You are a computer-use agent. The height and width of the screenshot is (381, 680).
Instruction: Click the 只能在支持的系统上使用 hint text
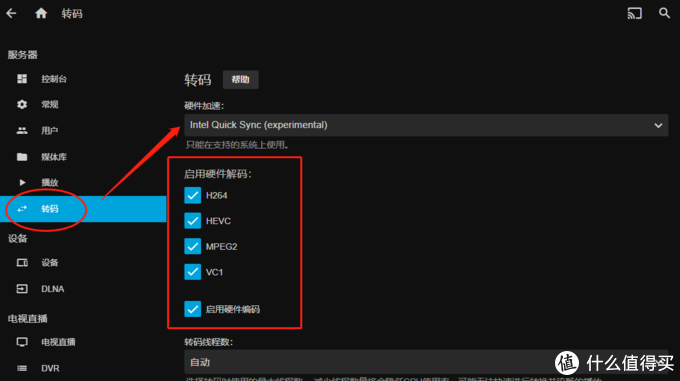(237, 145)
